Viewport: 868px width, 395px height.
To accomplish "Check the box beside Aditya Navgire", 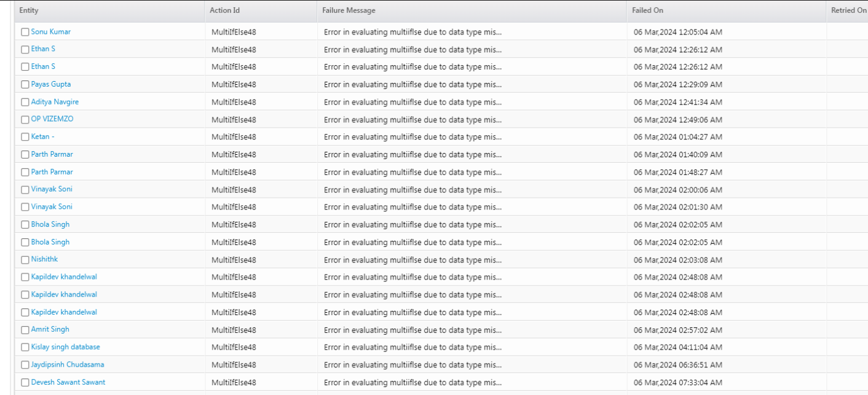I will point(25,102).
